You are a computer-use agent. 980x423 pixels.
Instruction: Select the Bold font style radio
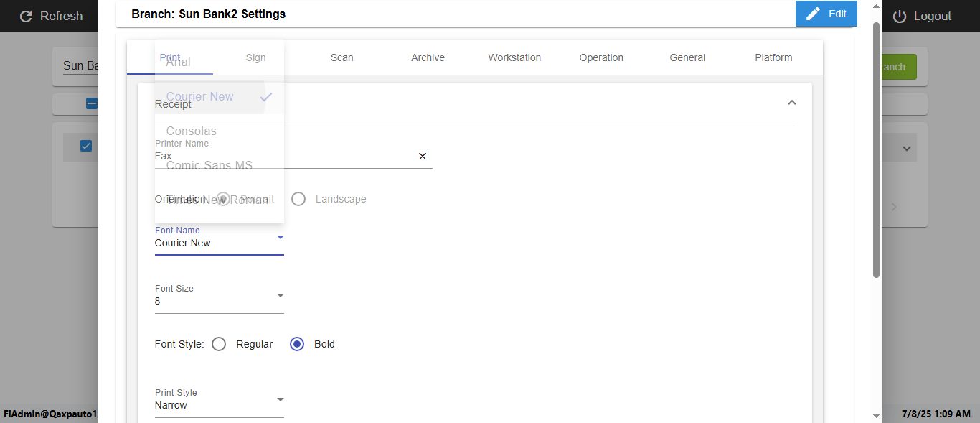pyautogui.click(x=297, y=344)
